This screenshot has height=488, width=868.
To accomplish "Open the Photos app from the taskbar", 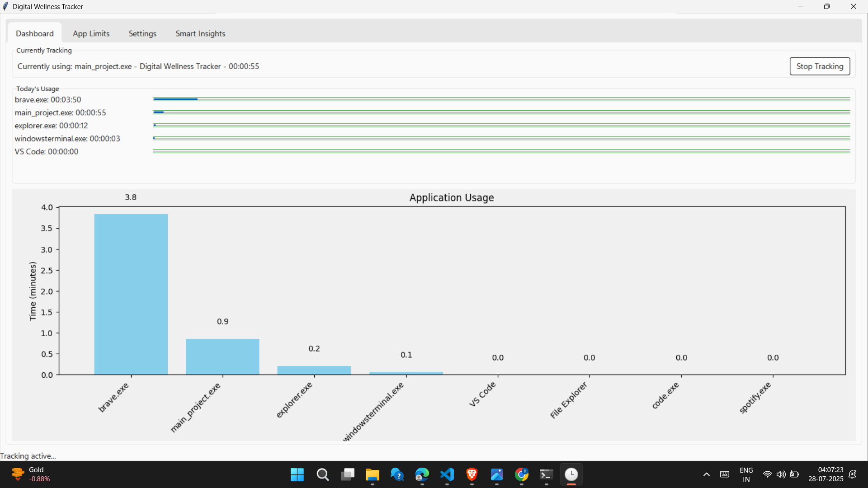I will pyautogui.click(x=497, y=474).
